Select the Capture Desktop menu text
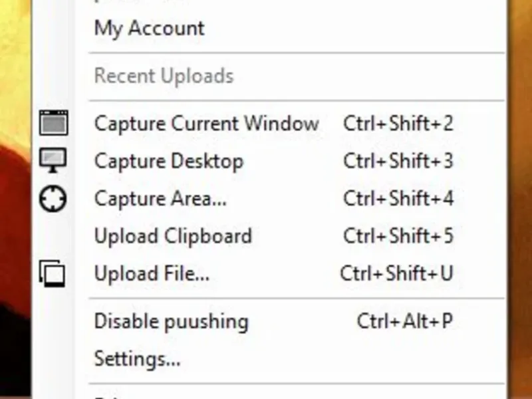532x399 pixels. pyautogui.click(x=169, y=162)
